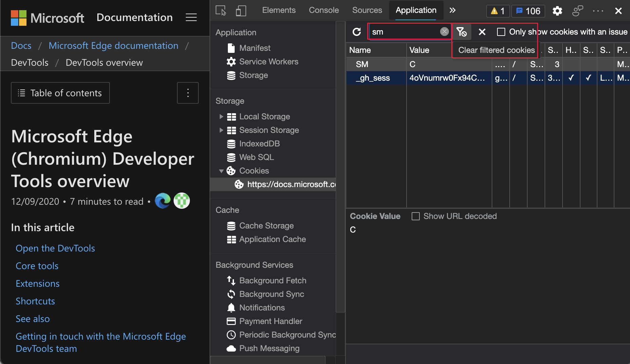Screen dimensions: 630x364
Task: Collapse the Cookies tree node
Action: [221, 171]
